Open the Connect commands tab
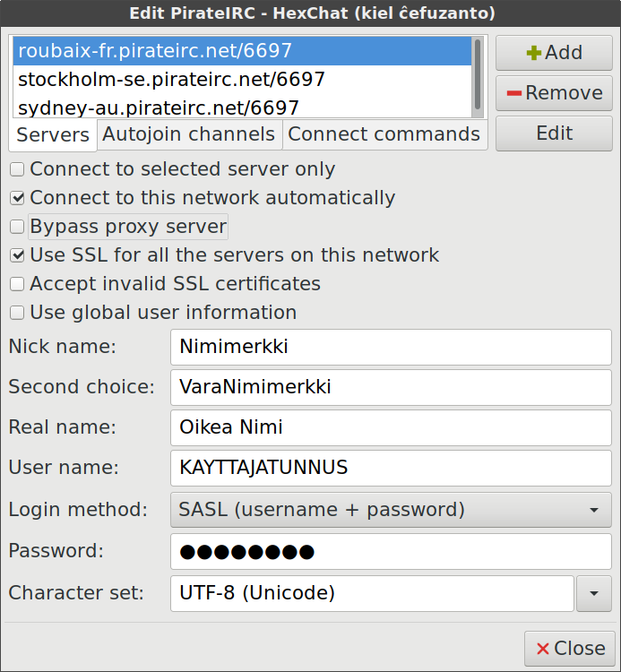Image resolution: width=621 pixels, height=672 pixels. [x=384, y=134]
